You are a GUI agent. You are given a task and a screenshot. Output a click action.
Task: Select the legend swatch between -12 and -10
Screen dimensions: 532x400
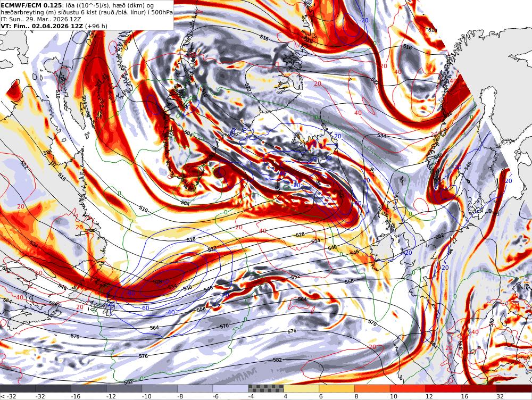click(124, 388)
